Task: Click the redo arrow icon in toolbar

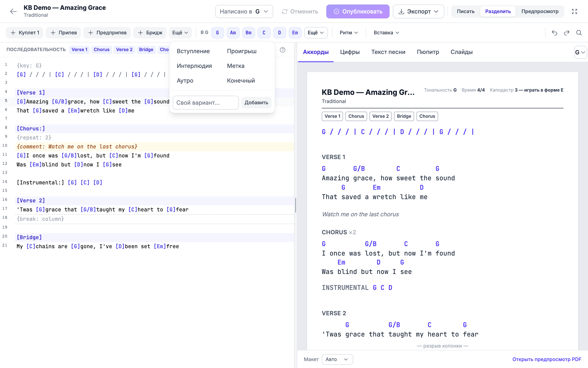Action: tap(567, 33)
